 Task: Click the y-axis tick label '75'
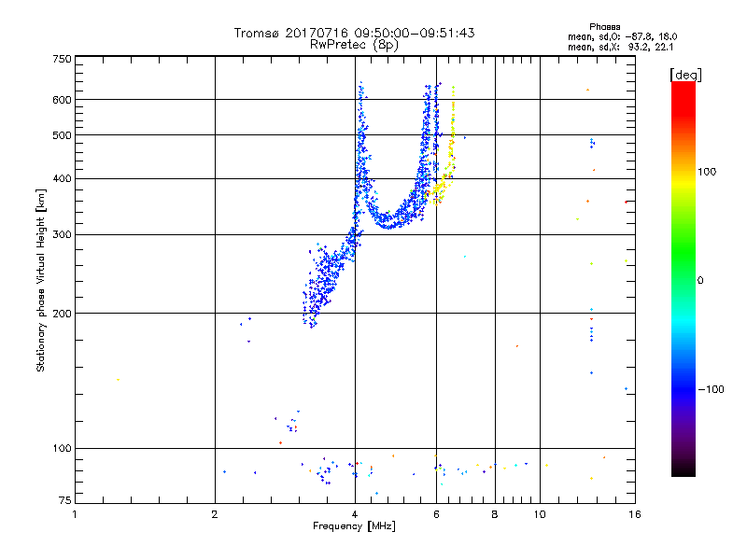click(x=65, y=500)
